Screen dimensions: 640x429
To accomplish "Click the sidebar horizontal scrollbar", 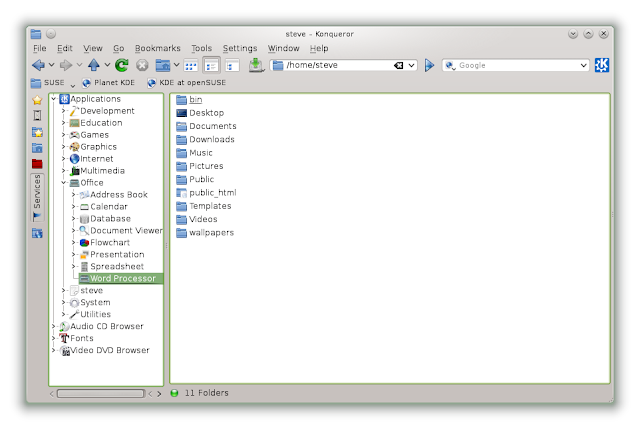I will click(100, 393).
